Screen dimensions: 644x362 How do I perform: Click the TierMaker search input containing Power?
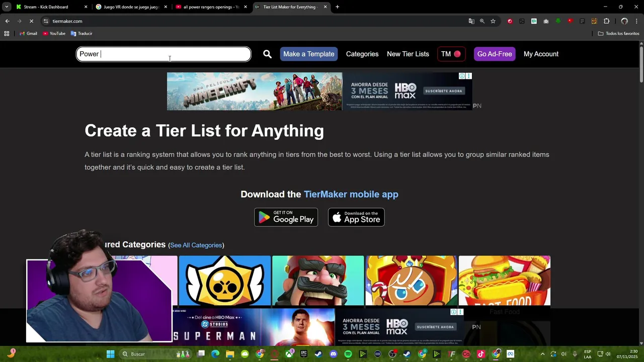pyautogui.click(x=164, y=54)
